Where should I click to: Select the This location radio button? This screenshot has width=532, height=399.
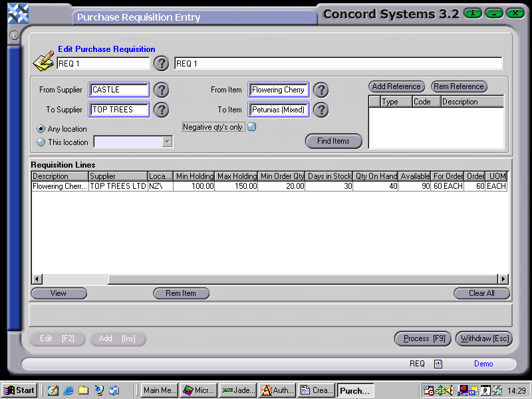[x=41, y=142]
